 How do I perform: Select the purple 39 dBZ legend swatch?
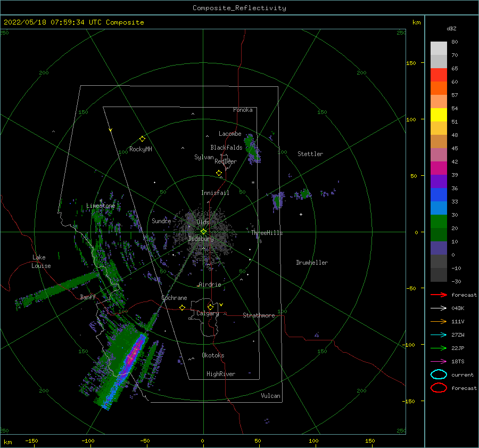[439, 181]
